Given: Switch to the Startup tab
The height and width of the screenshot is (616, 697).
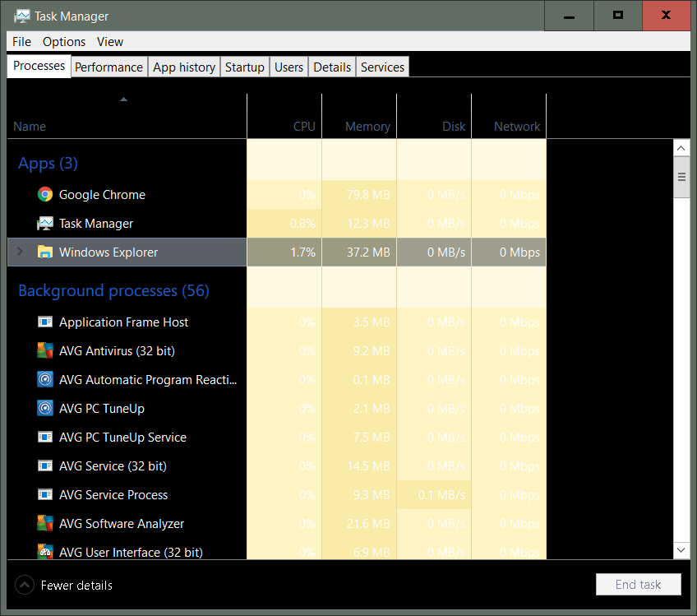Looking at the screenshot, I should pos(244,67).
